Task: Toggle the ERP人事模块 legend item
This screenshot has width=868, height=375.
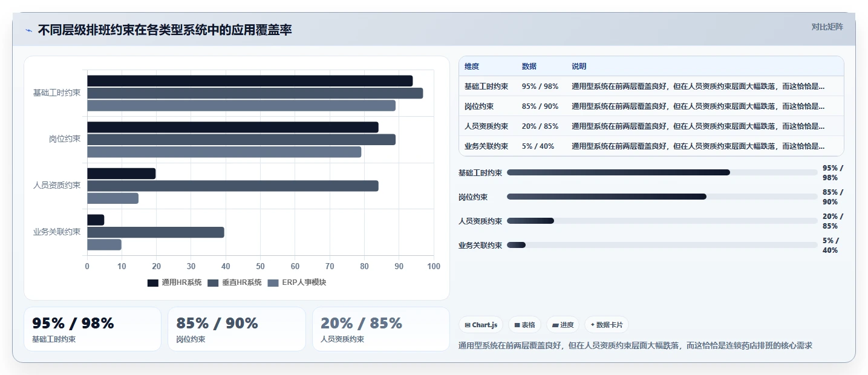Action: (x=297, y=282)
